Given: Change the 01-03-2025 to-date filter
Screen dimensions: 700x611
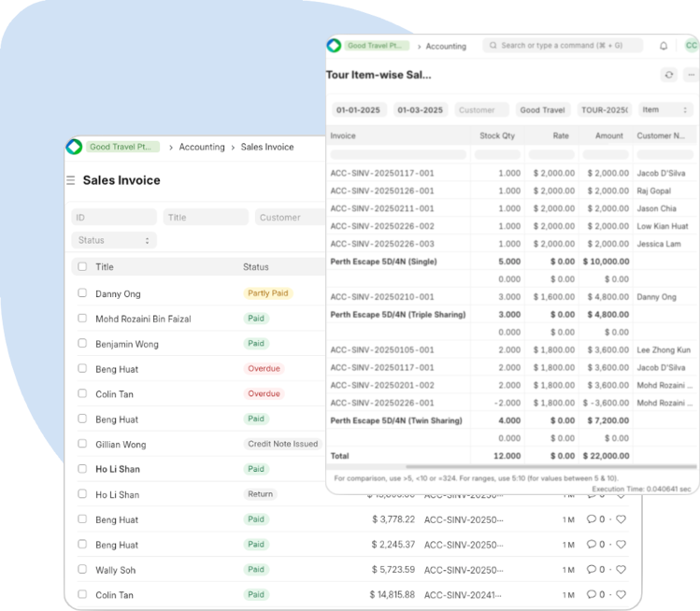Looking at the screenshot, I should [x=420, y=110].
